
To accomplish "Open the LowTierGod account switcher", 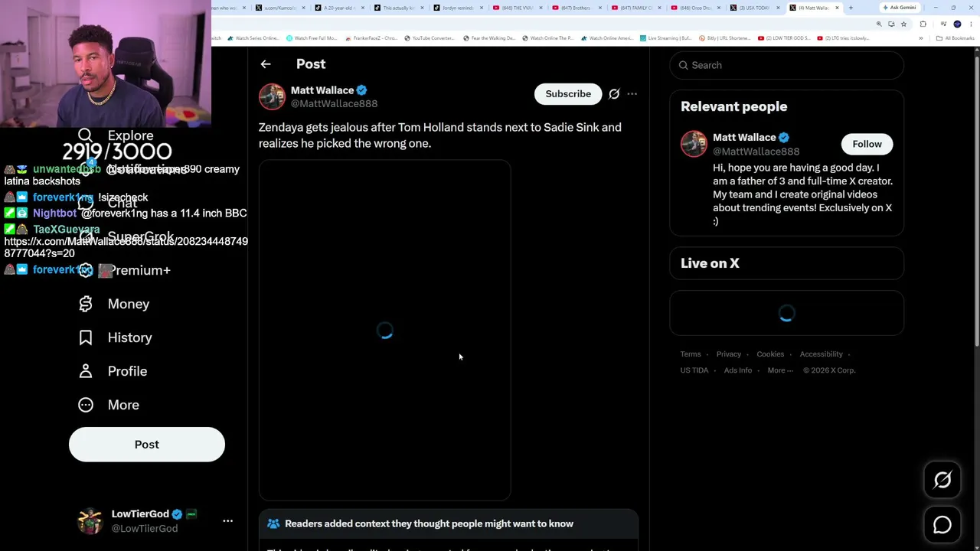I will pos(155,521).
